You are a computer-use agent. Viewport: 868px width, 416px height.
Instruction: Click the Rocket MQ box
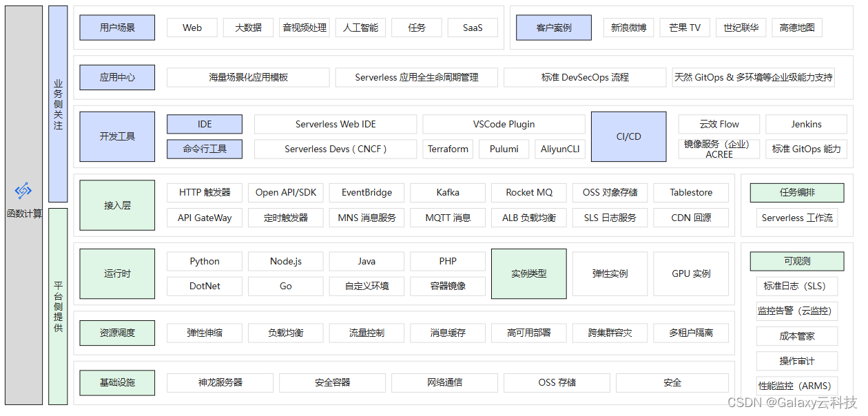coord(529,192)
